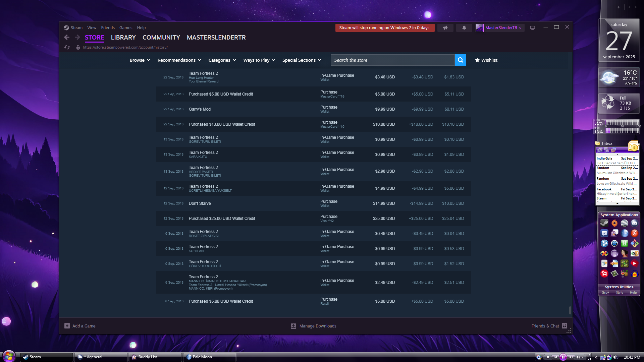Image resolution: width=644 pixels, height=362 pixels.
Task: Go forward using the forward arrow
Action: 77,38
